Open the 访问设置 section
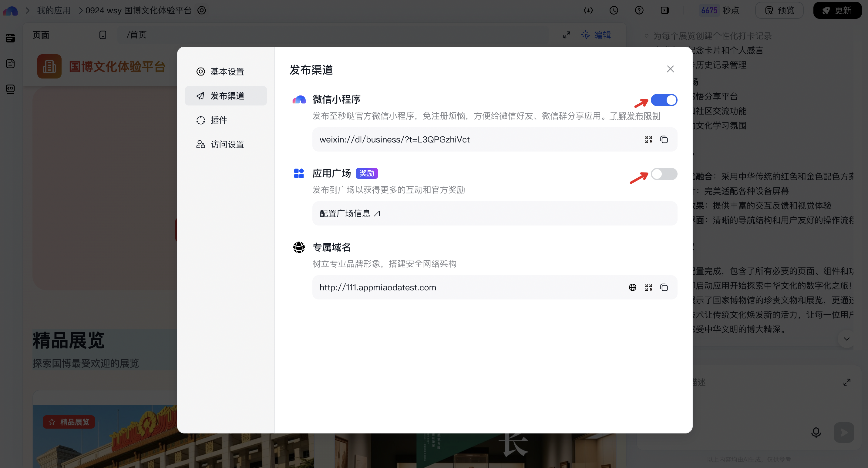The image size is (868, 468). [x=225, y=144]
